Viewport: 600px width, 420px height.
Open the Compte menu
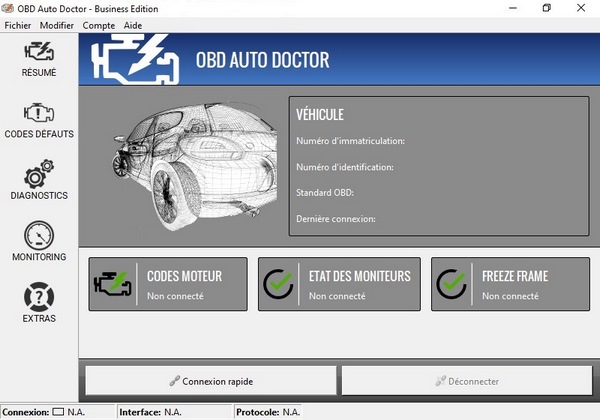coord(99,25)
